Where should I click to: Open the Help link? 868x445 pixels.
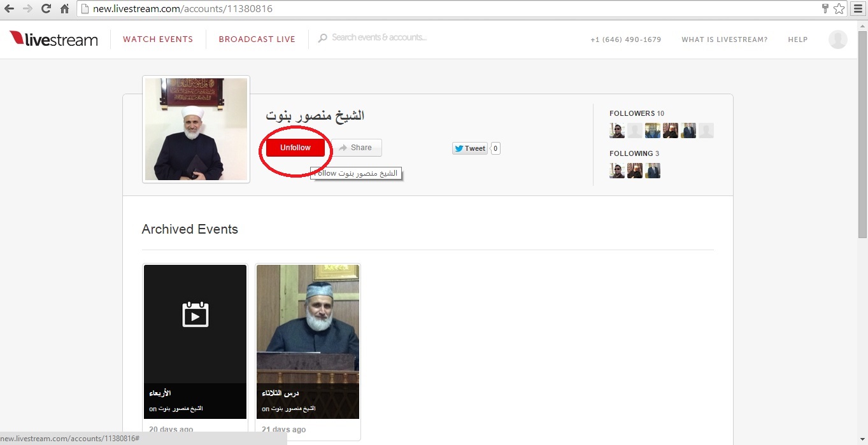[798, 39]
